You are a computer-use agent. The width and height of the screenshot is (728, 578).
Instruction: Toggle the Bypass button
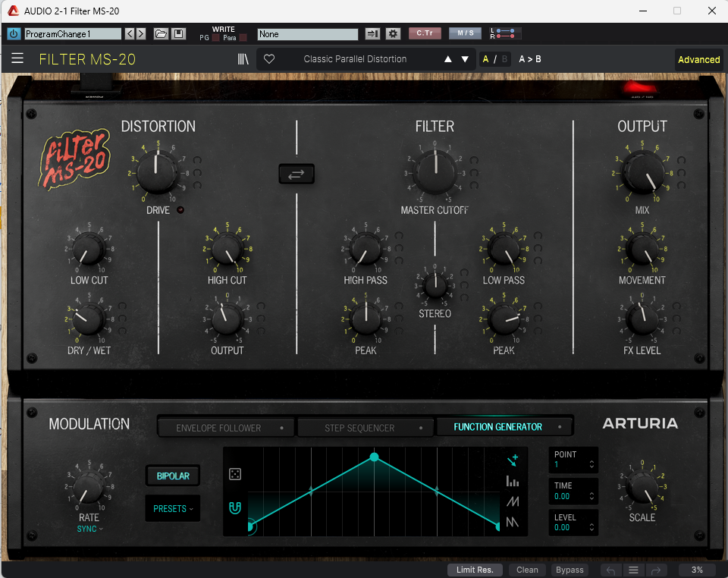(x=570, y=570)
